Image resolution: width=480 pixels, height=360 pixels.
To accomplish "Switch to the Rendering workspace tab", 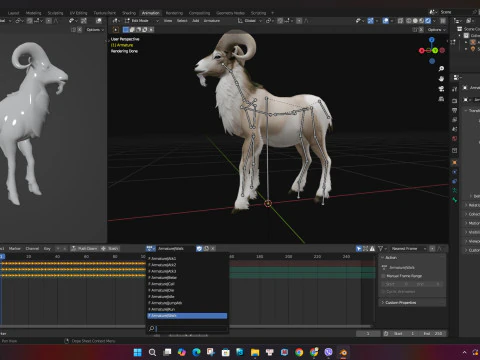I will pos(174,13).
